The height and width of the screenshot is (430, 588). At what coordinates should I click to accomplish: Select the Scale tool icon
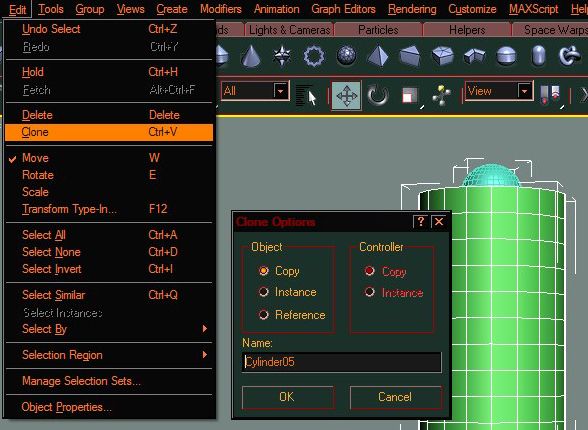pyautogui.click(x=410, y=95)
